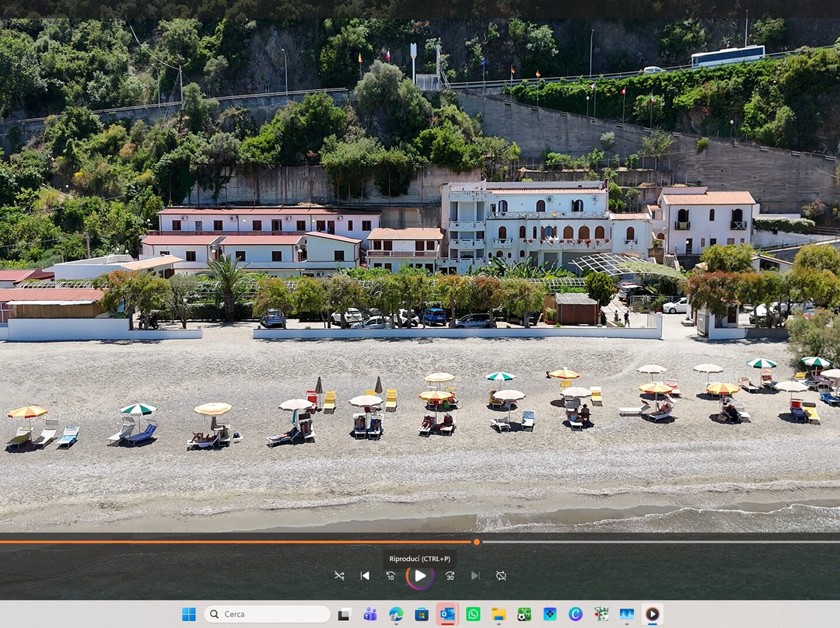This screenshot has height=628, width=840.
Task: Open Microsoft Edge from the taskbar
Action: 396,614
